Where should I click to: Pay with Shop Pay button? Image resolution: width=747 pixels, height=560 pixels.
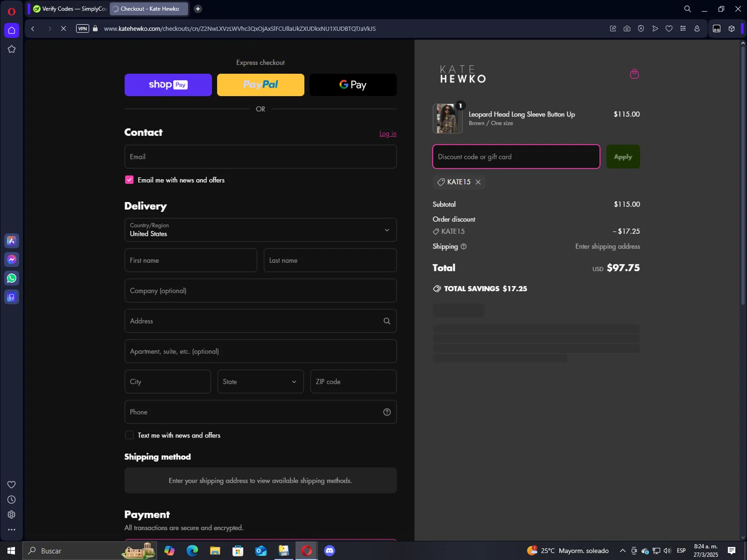coord(168,85)
